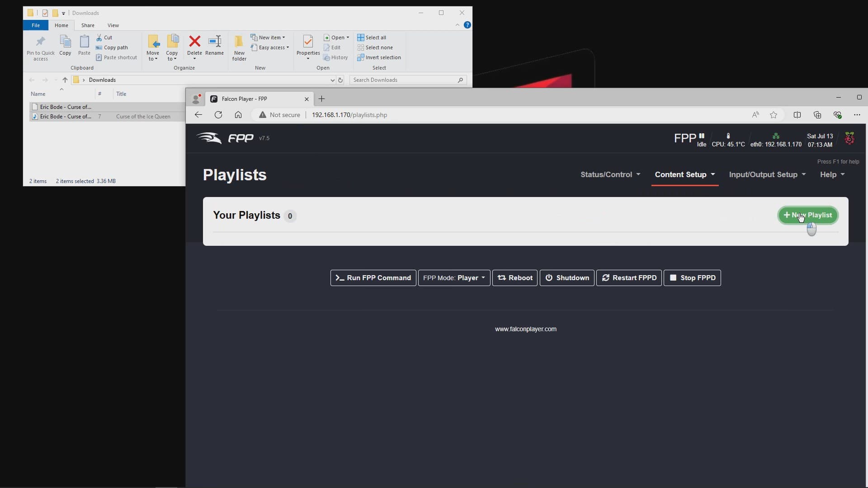Click Select none in the ribbon
Screen dimensions: 868x488
[x=375, y=47]
